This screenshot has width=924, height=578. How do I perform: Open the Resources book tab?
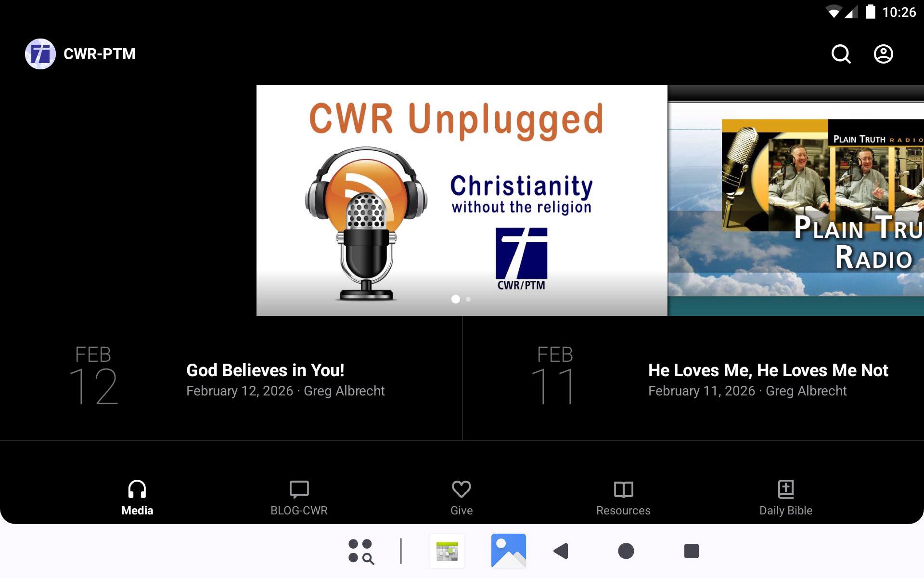click(623, 498)
